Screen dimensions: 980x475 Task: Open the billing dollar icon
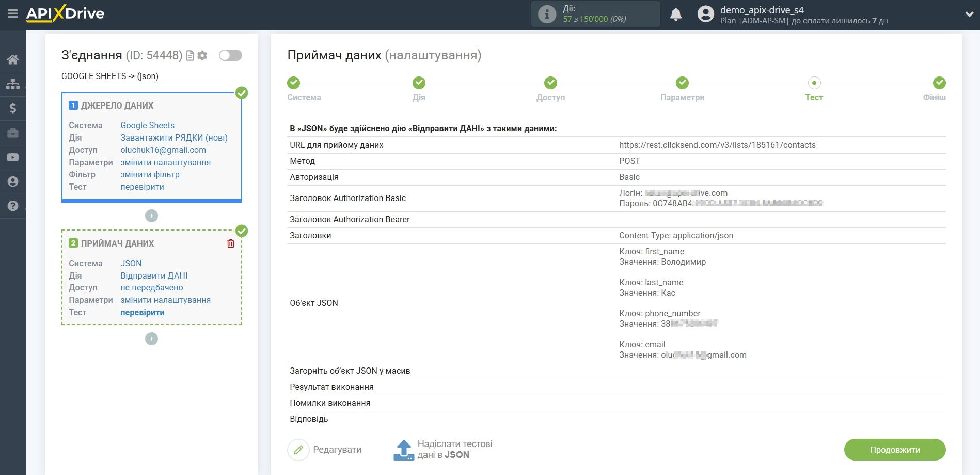tap(13, 108)
